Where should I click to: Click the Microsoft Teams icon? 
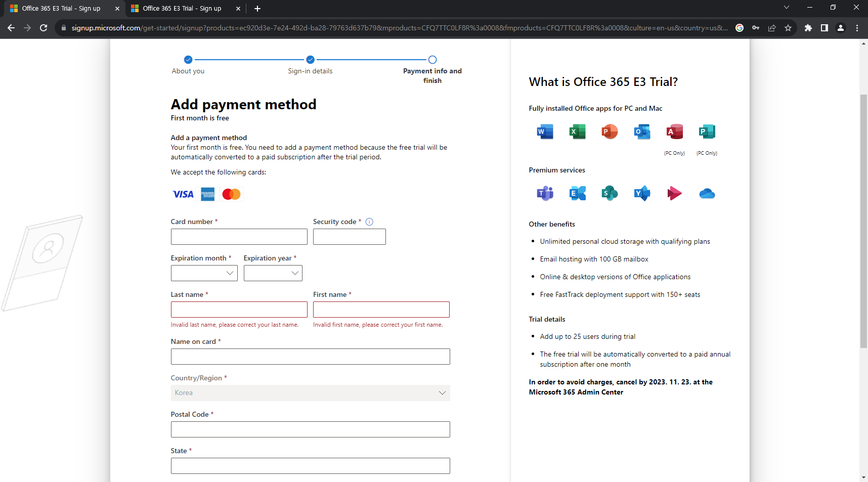click(x=545, y=193)
